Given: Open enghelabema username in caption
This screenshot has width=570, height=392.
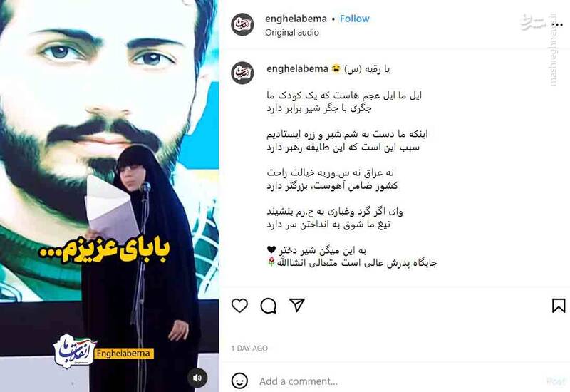Looking at the screenshot, I should (297, 68).
